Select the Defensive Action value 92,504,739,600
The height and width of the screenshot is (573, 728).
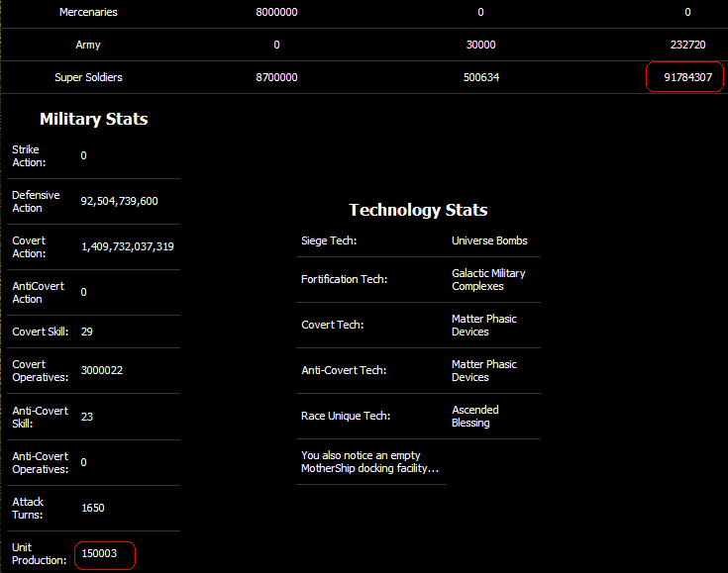coord(119,201)
